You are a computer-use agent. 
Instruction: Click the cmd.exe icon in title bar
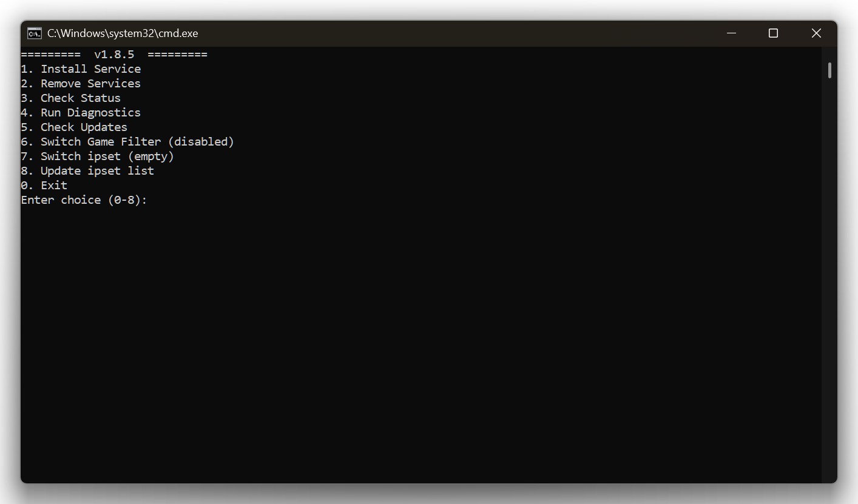(x=35, y=33)
